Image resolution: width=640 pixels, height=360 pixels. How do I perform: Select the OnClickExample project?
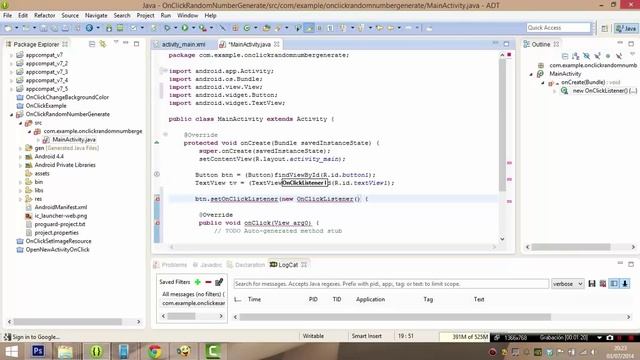point(46,106)
